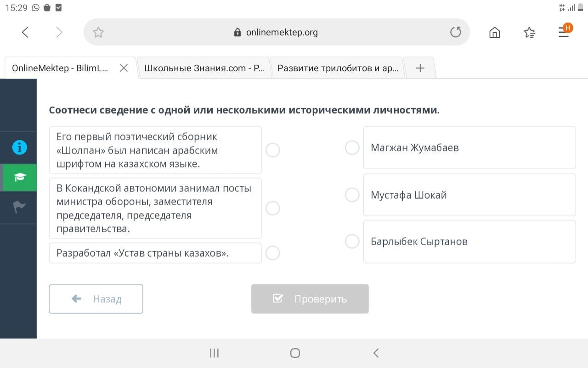This screenshot has width=588, height=368.
Task: Click the flag icon in sidebar
Action: coord(19,207)
